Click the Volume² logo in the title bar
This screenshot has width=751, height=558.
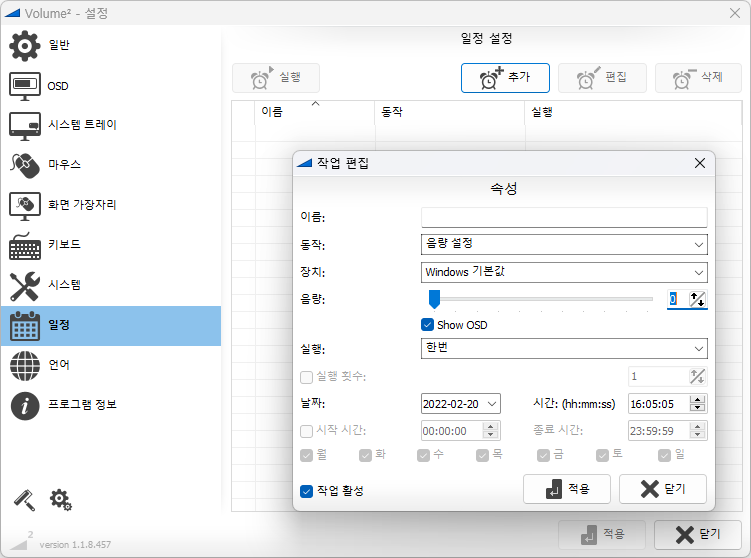click(12, 13)
